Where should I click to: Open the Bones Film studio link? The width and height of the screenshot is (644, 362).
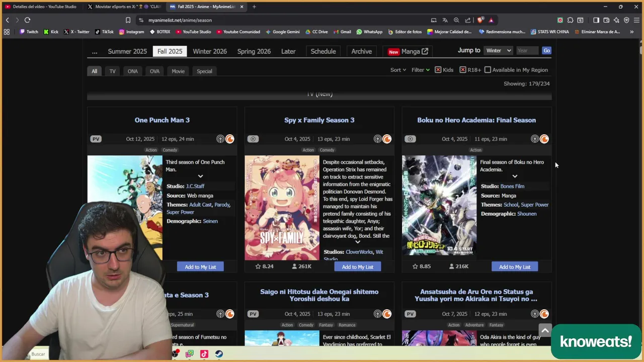(512, 187)
